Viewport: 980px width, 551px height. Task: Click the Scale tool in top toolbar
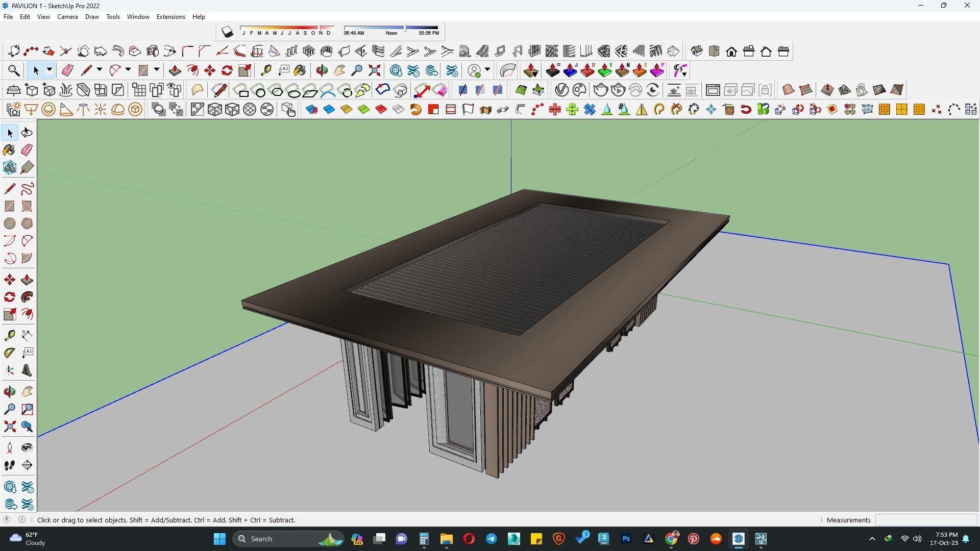click(x=245, y=70)
